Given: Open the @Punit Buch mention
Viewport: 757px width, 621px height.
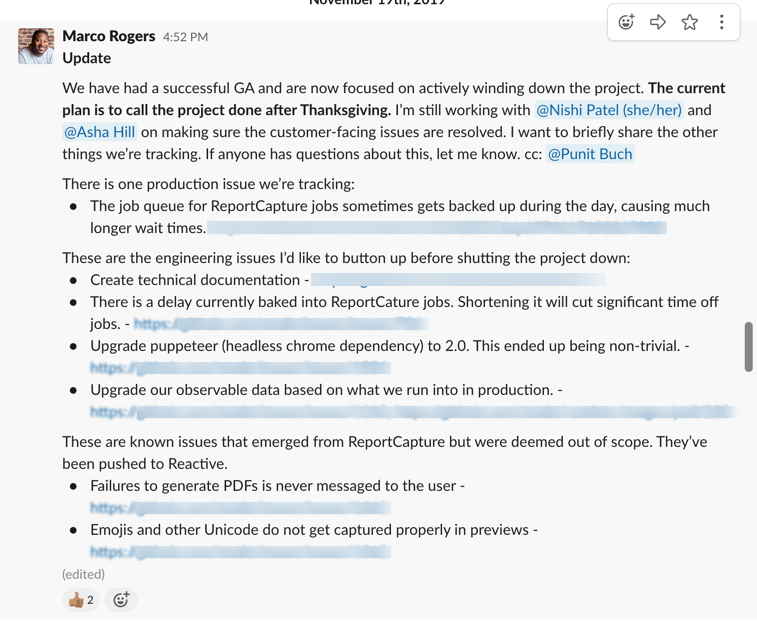Looking at the screenshot, I should [x=590, y=154].
